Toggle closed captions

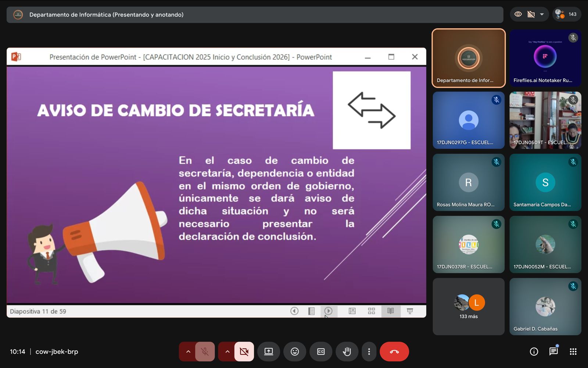(x=321, y=352)
